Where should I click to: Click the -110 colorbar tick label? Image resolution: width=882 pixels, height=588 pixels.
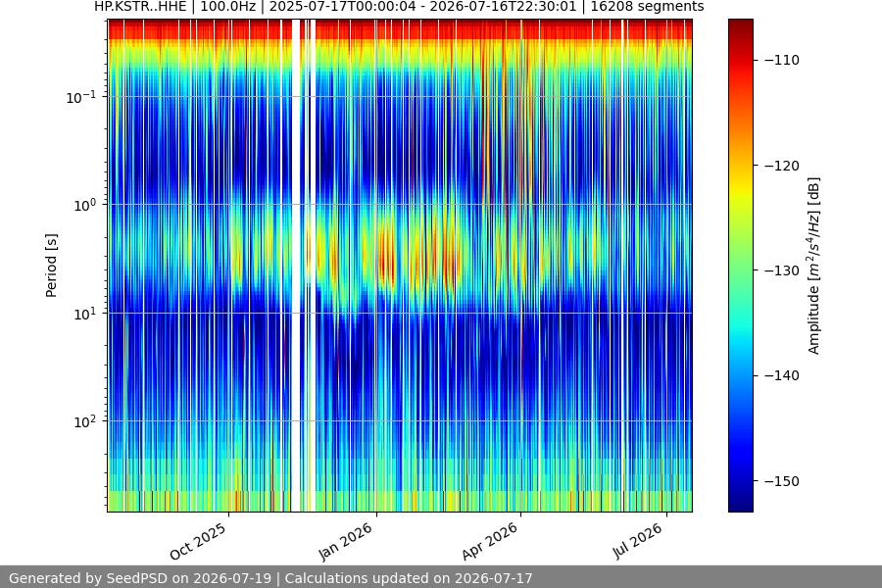tap(782, 60)
